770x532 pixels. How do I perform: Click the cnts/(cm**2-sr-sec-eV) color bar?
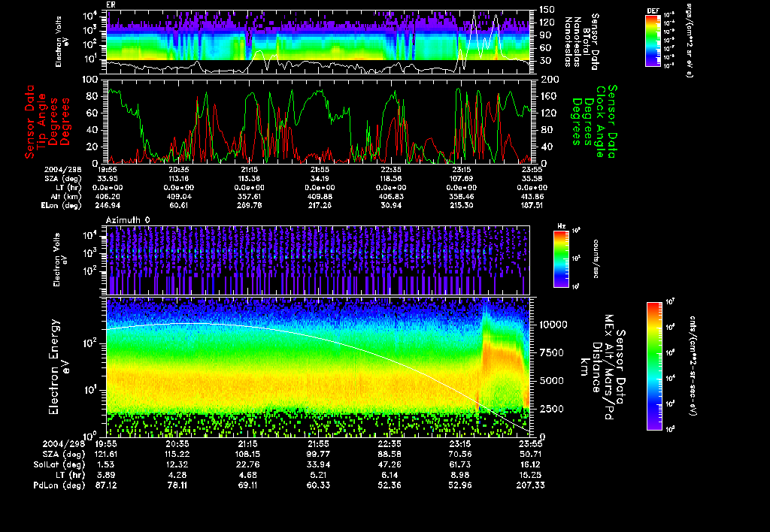654,366
